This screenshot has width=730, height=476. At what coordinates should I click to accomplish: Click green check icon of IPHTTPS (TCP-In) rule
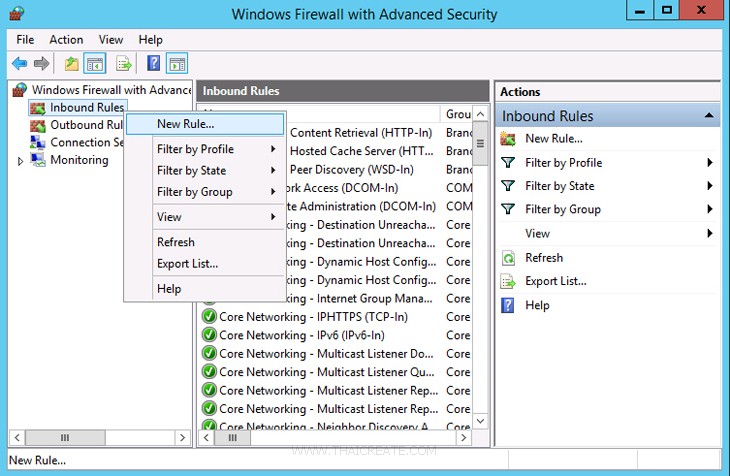[x=209, y=316]
